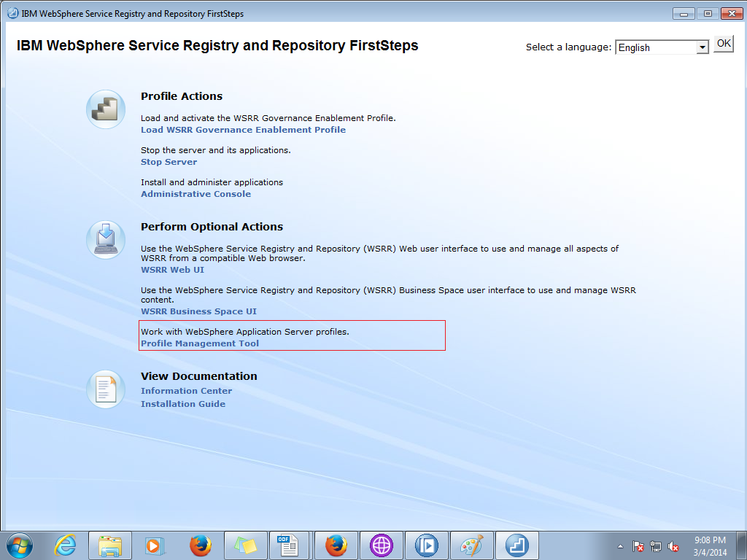This screenshot has height=560, width=747.
Task: Expand the language dropdown arrow
Action: tap(703, 47)
